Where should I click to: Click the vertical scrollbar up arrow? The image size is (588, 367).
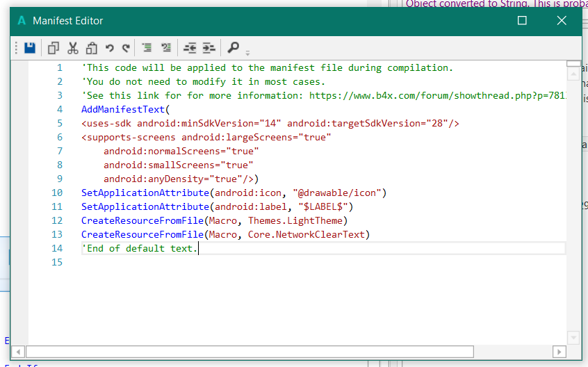[573, 74]
